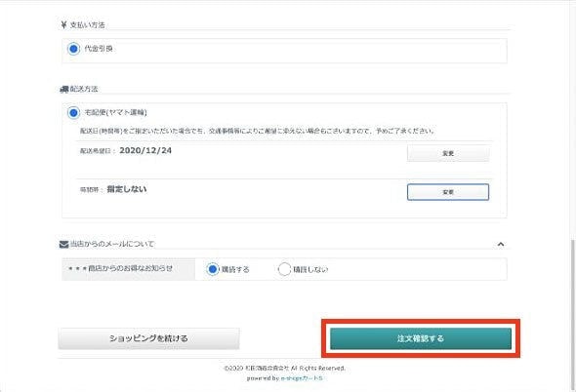Image resolution: width=576 pixels, height=392 pixels.
Task: Click the delivery date value 2020/12/24
Action: 145,150
